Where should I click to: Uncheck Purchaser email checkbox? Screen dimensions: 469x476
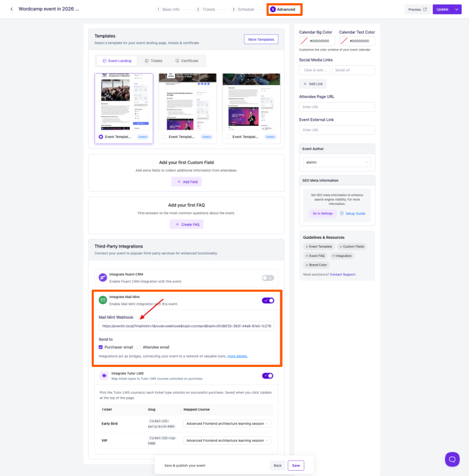point(101,347)
